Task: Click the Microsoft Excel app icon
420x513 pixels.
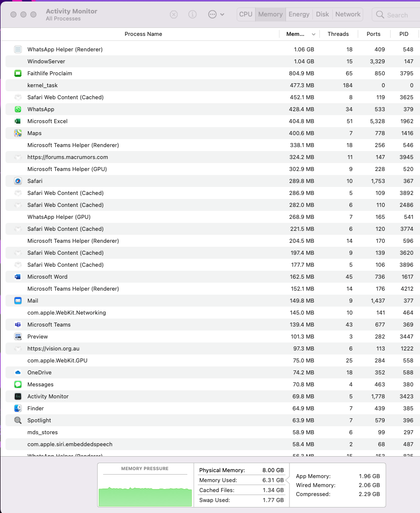Action: [x=18, y=121]
